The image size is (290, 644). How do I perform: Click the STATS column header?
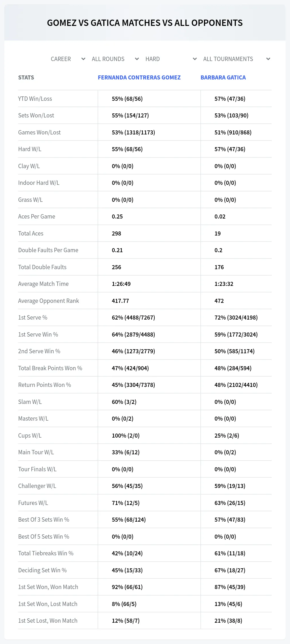(26, 77)
